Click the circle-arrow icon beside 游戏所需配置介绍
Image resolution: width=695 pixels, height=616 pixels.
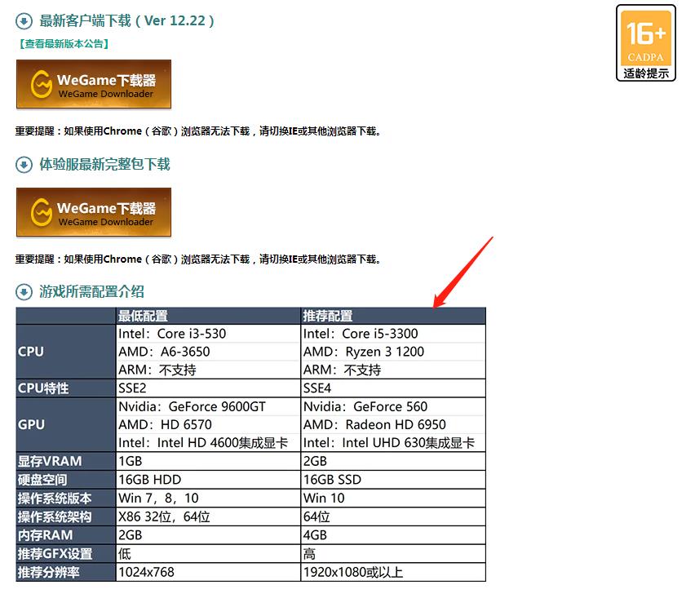(x=24, y=292)
